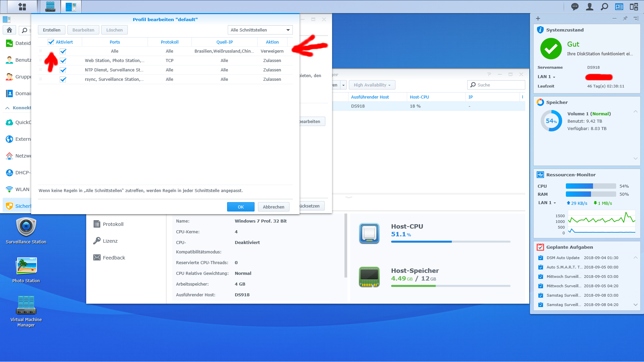644x362 pixels.
Task: Click the taskbar search magnifier icon
Action: 604,7
